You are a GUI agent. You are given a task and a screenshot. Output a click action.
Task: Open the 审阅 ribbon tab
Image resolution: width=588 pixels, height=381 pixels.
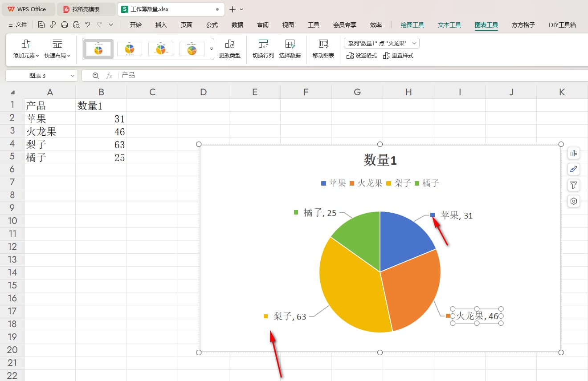tap(263, 25)
